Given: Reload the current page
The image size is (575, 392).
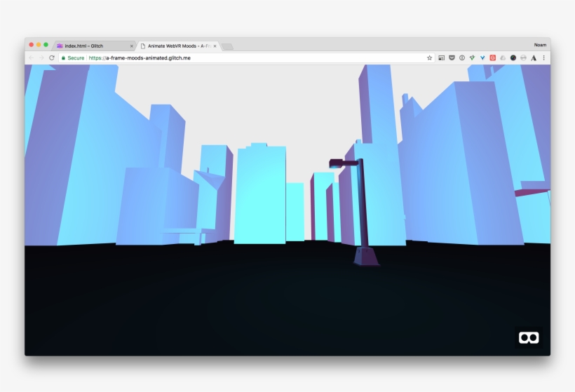Looking at the screenshot, I should point(52,58).
